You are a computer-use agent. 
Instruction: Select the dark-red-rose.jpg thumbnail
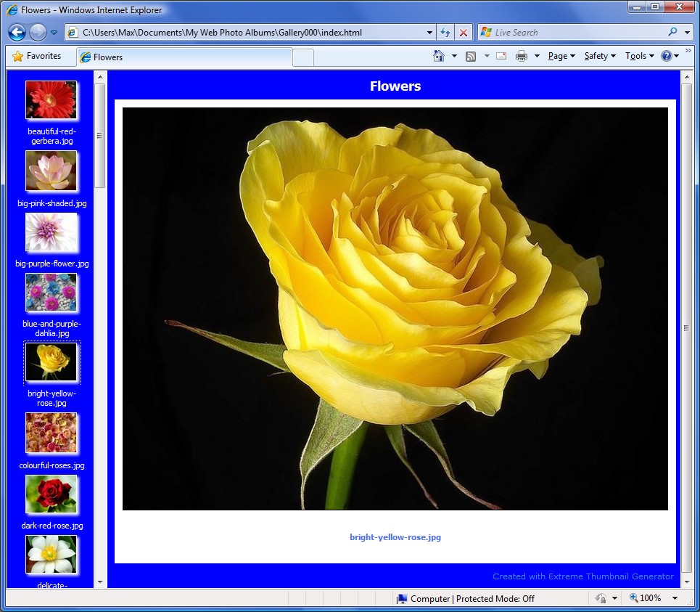tap(51, 494)
